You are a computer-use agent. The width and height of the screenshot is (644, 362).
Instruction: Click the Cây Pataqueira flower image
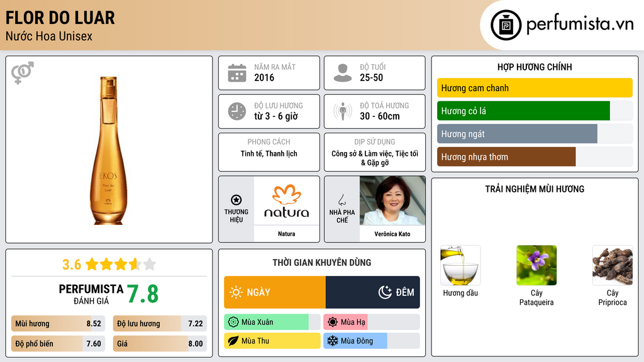coord(536,265)
